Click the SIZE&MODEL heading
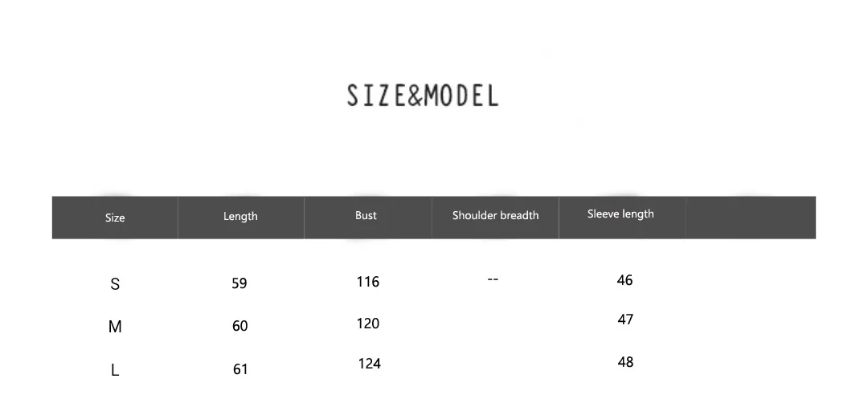Viewport: 868px width, 407px height. 423,96
